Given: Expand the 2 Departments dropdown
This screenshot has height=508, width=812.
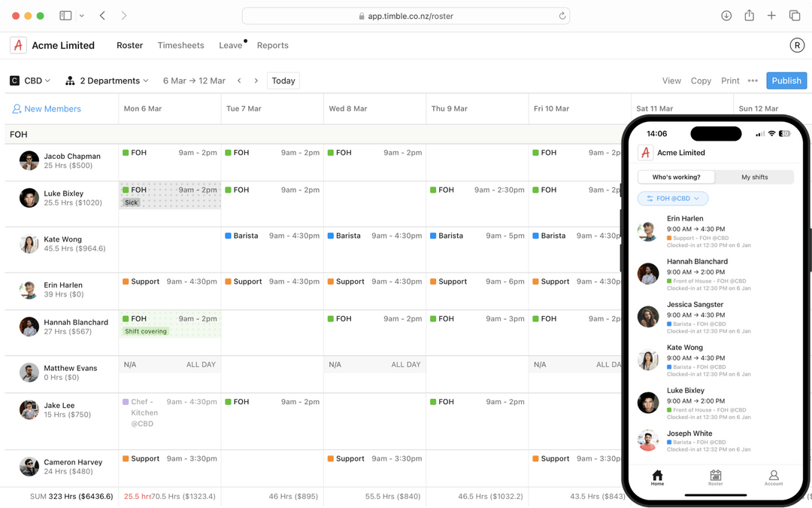Looking at the screenshot, I should pos(115,81).
